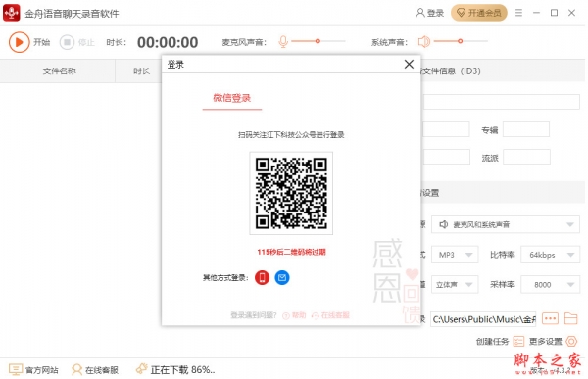Start recording with the orange play button

20,42
